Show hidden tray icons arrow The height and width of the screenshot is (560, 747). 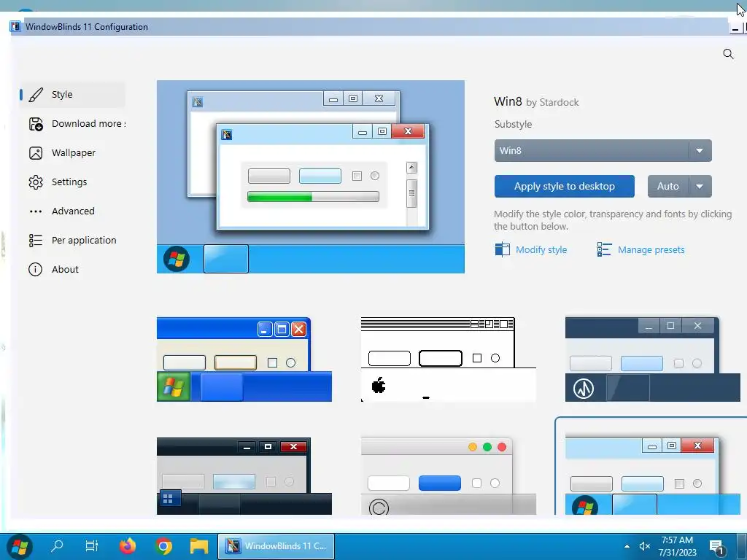point(627,546)
